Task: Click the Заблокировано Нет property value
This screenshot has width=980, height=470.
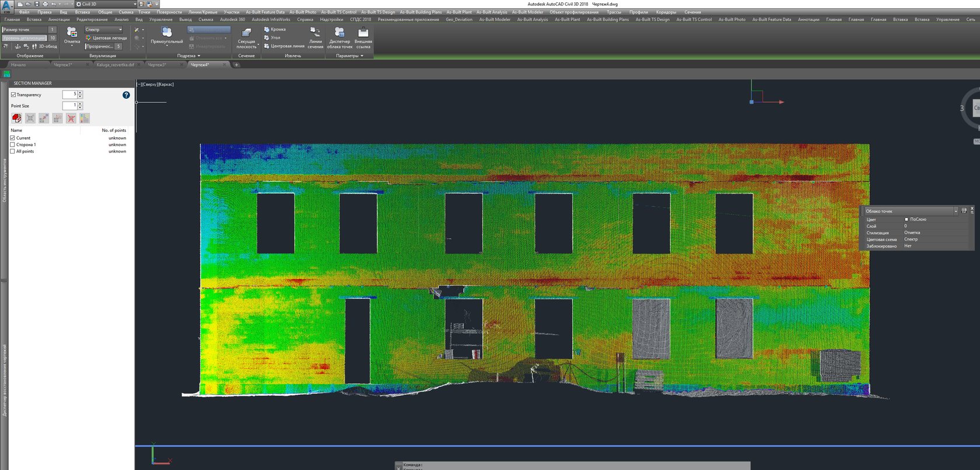Action: pyautogui.click(x=908, y=246)
